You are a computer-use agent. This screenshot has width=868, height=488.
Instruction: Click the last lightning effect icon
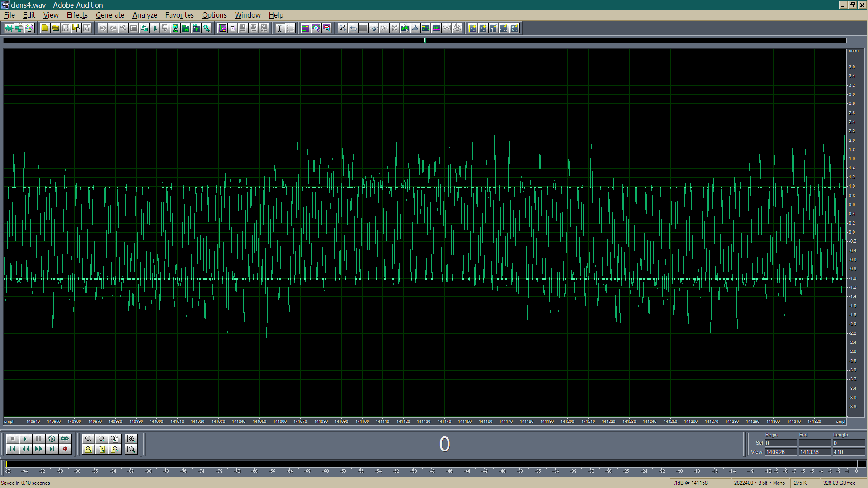coord(514,28)
